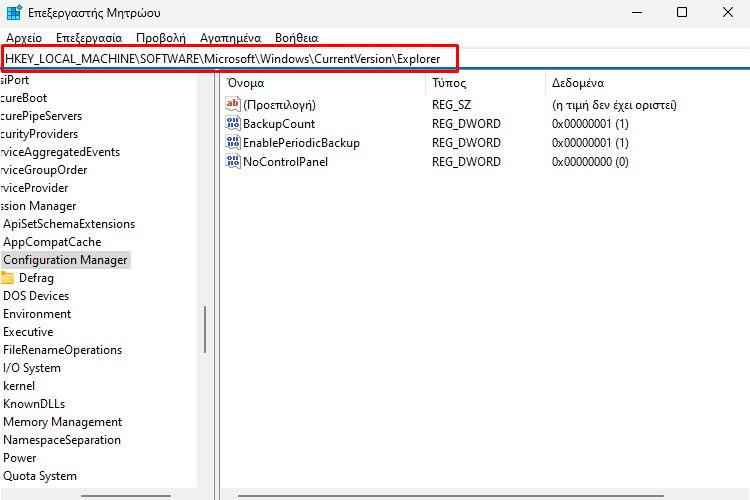The height and width of the screenshot is (500, 750).
Task: Maximize the Registry Editor window
Action: click(682, 12)
